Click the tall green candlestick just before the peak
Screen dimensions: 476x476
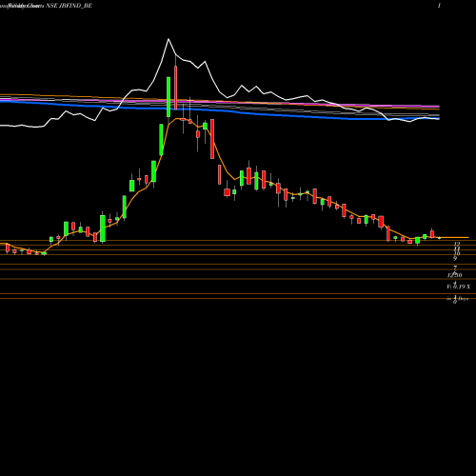169,97
